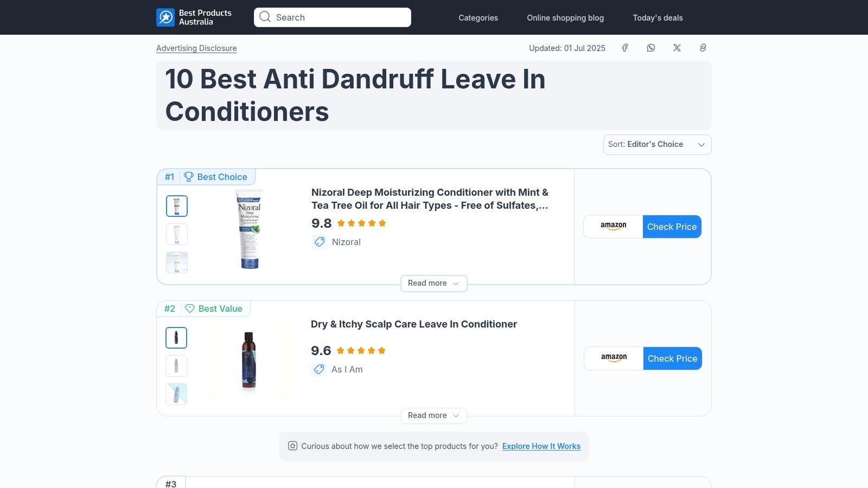This screenshot has height=488, width=868.
Task: Share the page on X
Action: coord(676,48)
